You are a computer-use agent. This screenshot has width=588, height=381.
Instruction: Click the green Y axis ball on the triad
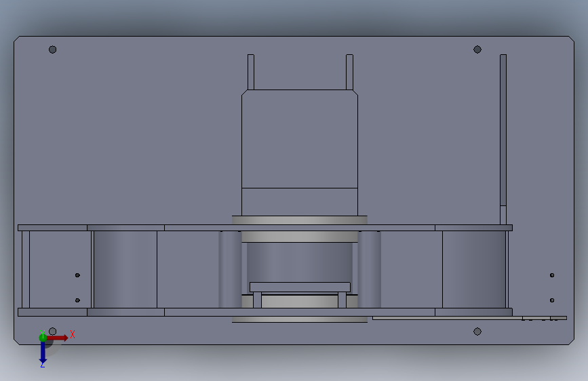tap(43, 338)
